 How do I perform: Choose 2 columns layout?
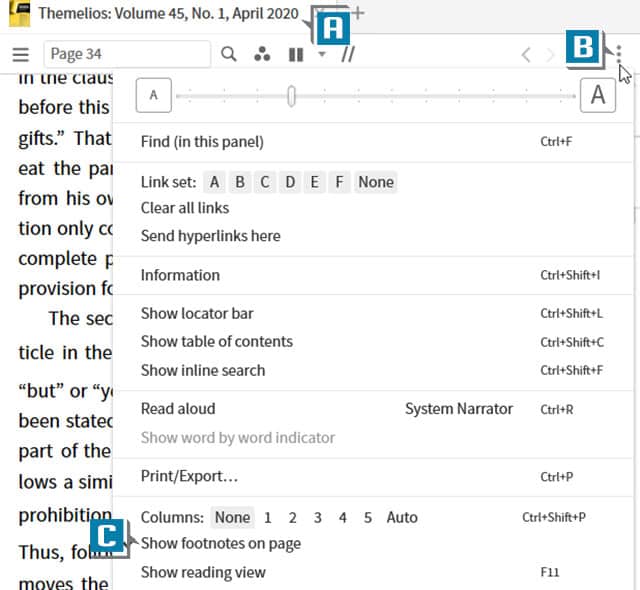tap(292, 517)
